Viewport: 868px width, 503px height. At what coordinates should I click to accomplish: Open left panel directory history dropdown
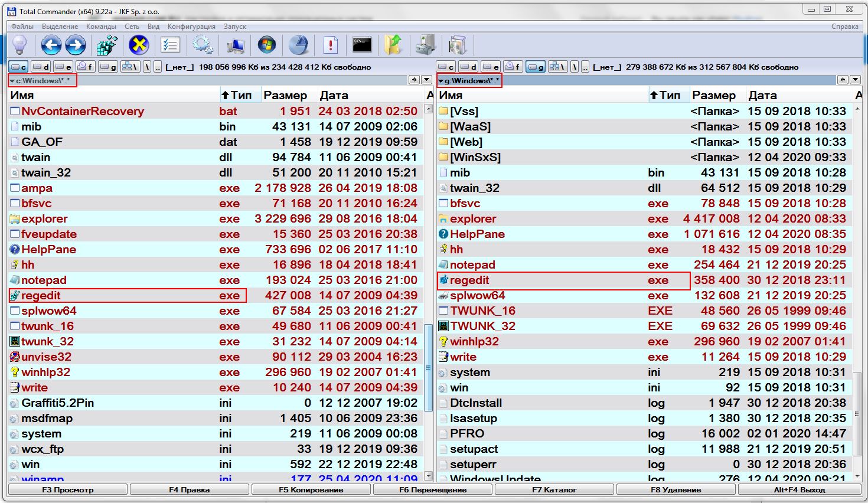click(x=427, y=80)
